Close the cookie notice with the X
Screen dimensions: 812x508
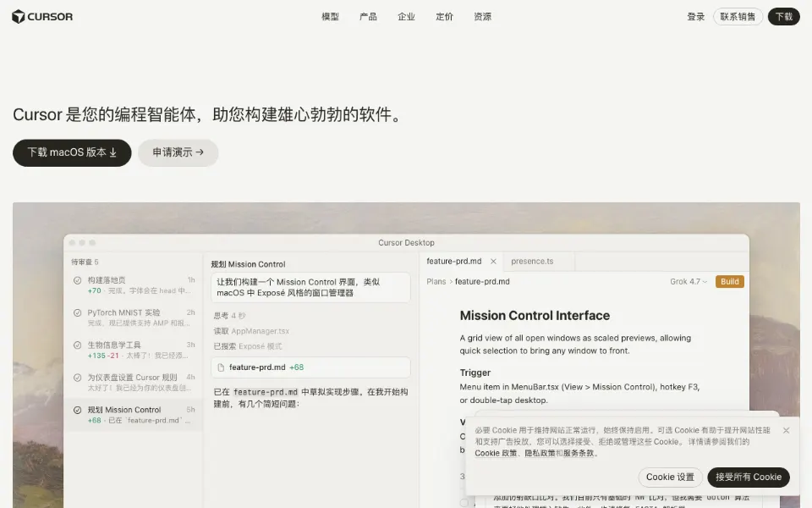click(786, 430)
